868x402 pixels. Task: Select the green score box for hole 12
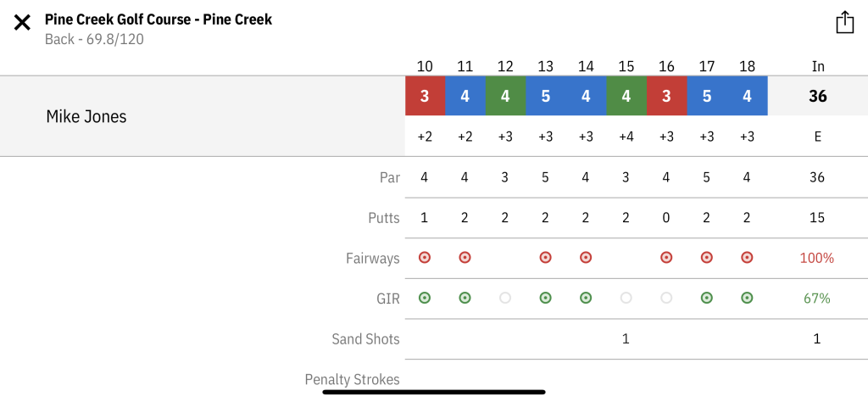click(x=505, y=96)
